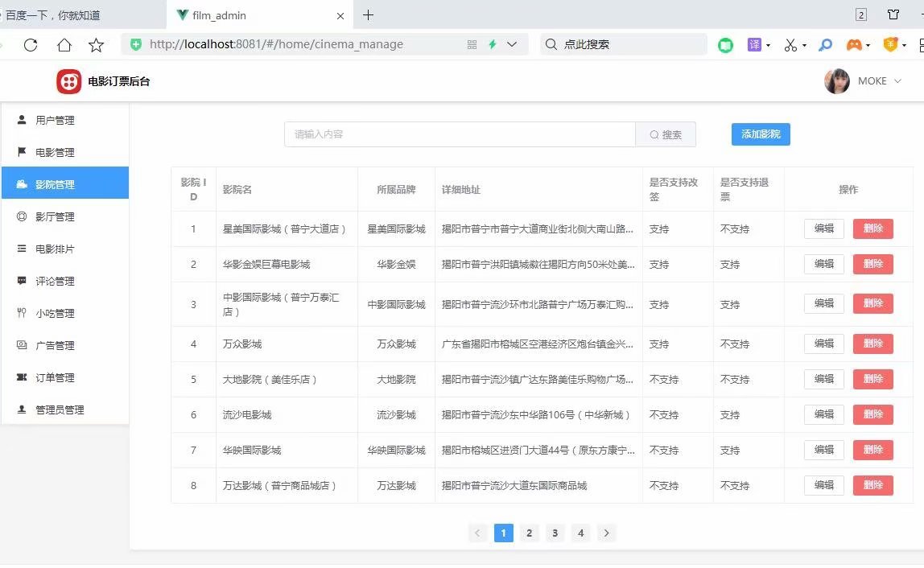Open the MOKE account dropdown
The width and height of the screenshot is (924, 568).
point(877,80)
